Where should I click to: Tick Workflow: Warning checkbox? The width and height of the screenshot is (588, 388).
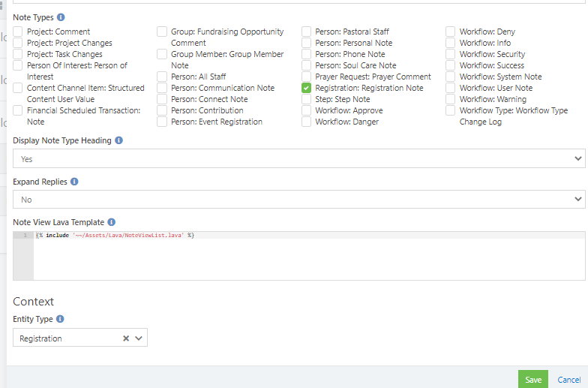[x=450, y=99]
